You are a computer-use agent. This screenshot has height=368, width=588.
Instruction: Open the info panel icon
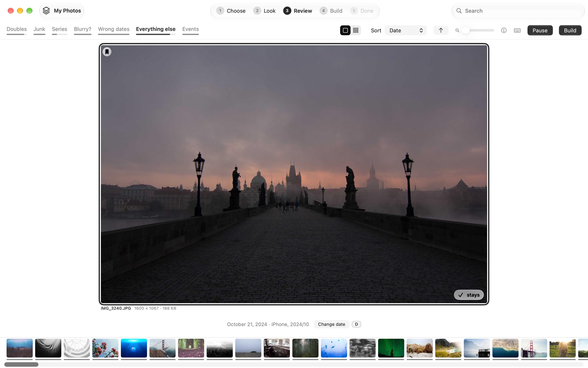pos(504,30)
